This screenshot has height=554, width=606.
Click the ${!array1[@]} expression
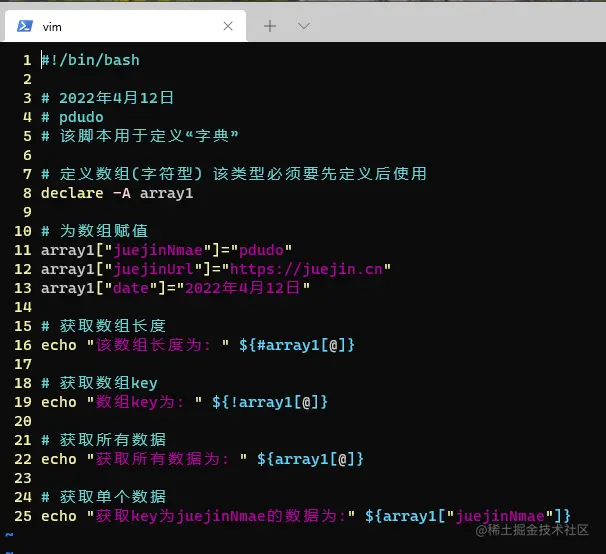click(x=270, y=402)
